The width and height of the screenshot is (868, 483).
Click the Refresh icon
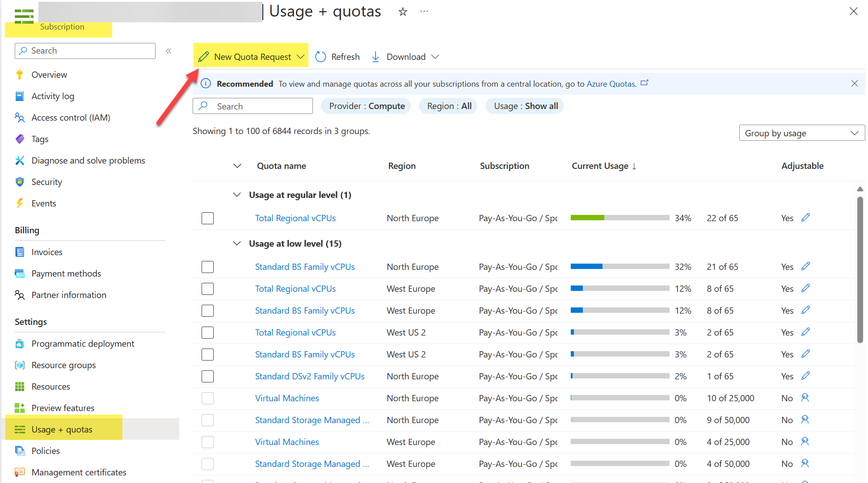(x=320, y=56)
